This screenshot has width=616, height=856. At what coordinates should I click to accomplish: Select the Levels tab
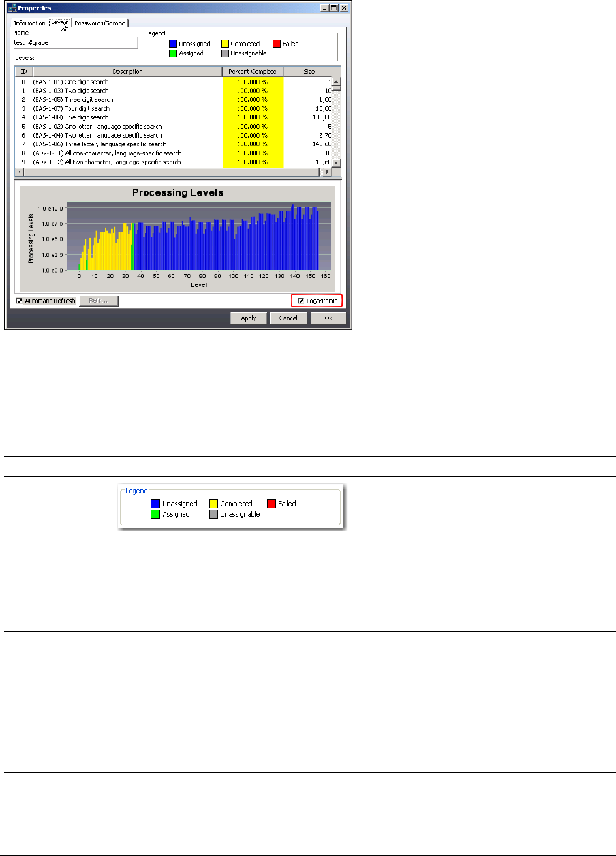click(59, 22)
